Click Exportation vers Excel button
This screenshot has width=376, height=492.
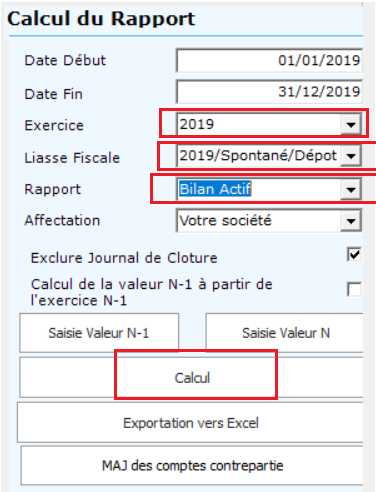[x=191, y=423]
